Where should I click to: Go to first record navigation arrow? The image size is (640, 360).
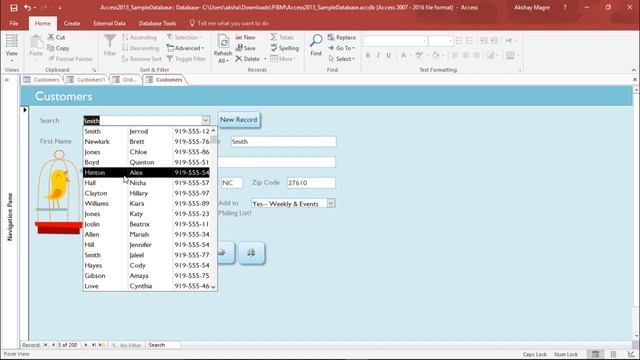point(45,345)
